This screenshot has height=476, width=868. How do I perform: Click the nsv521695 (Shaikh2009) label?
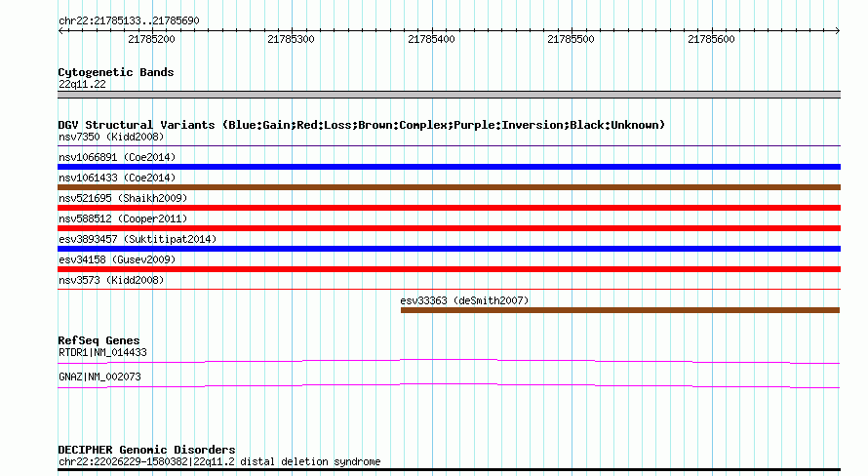coord(123,198)
